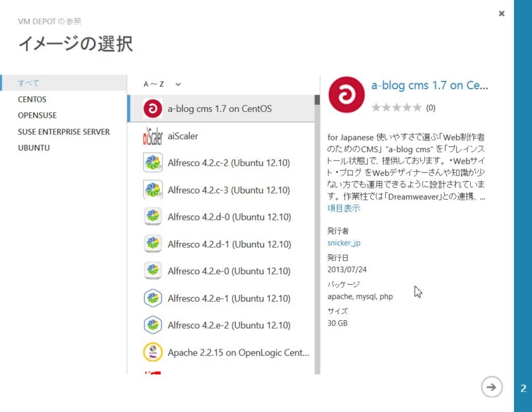This screenshot has height=412, width=532.
Task: Click Alfresco 4.2.e-1 icon
Action: (153, 298)
